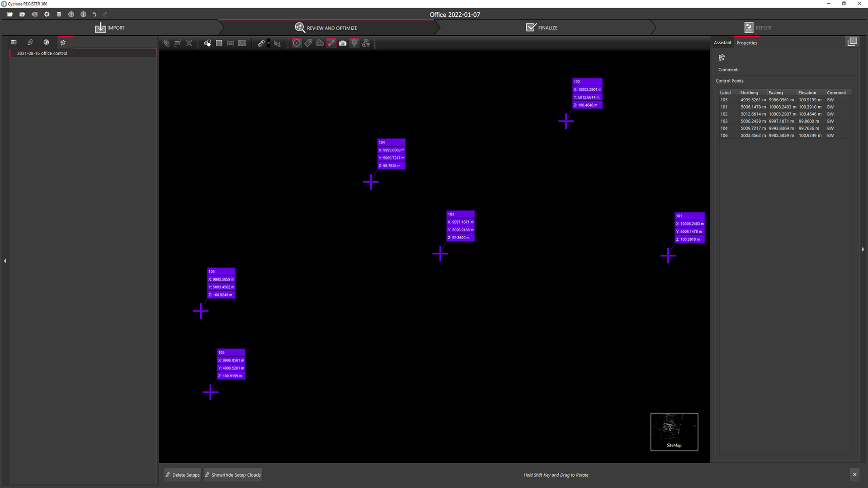Screen dimensions: 868x488
Task: Select the Links paperclip panel icon
Action: [30, 42]
